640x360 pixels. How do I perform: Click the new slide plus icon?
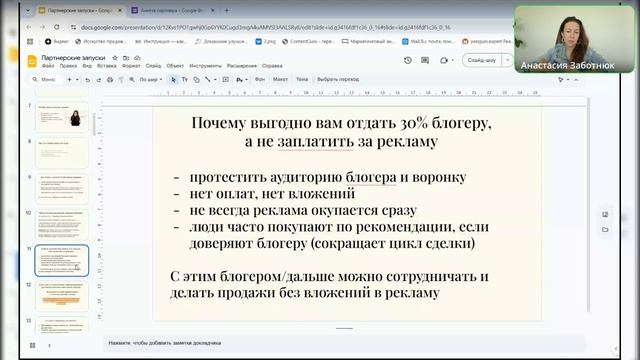69,80
